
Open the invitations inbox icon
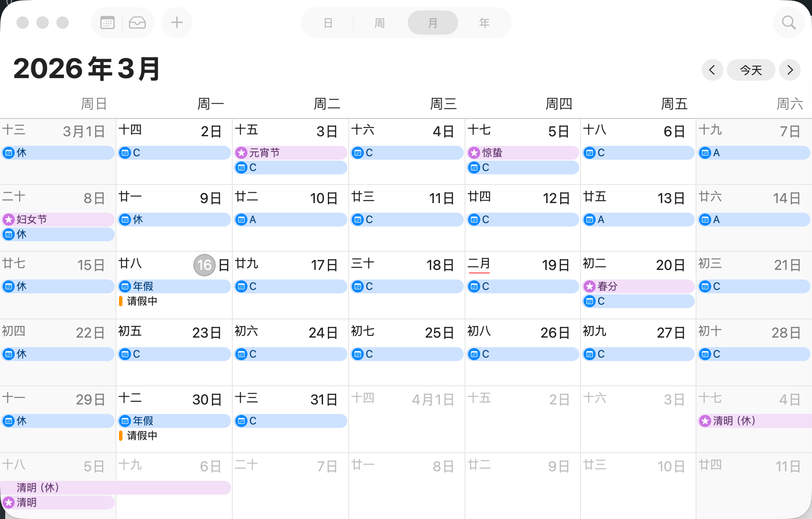coord(137,23)
